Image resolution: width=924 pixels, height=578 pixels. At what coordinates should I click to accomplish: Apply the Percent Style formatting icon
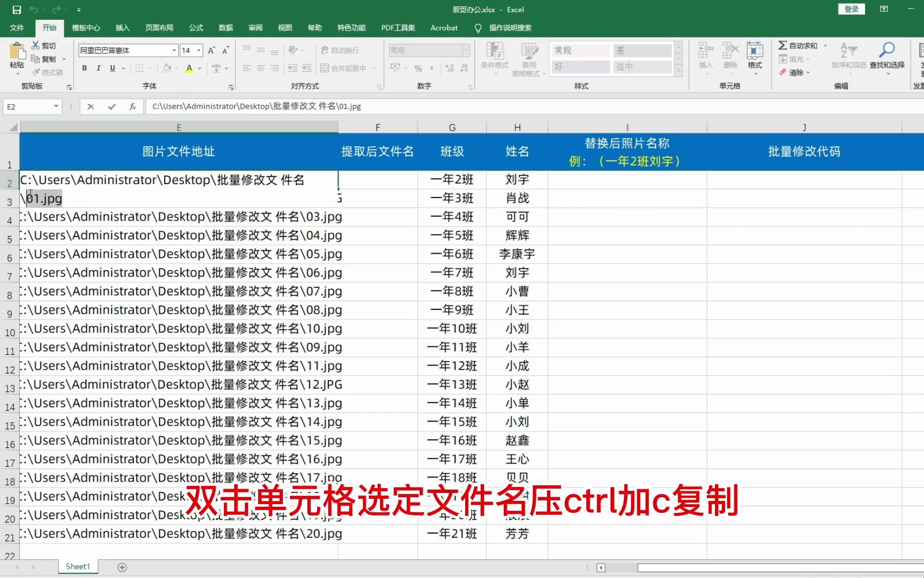tap(418, 68)
